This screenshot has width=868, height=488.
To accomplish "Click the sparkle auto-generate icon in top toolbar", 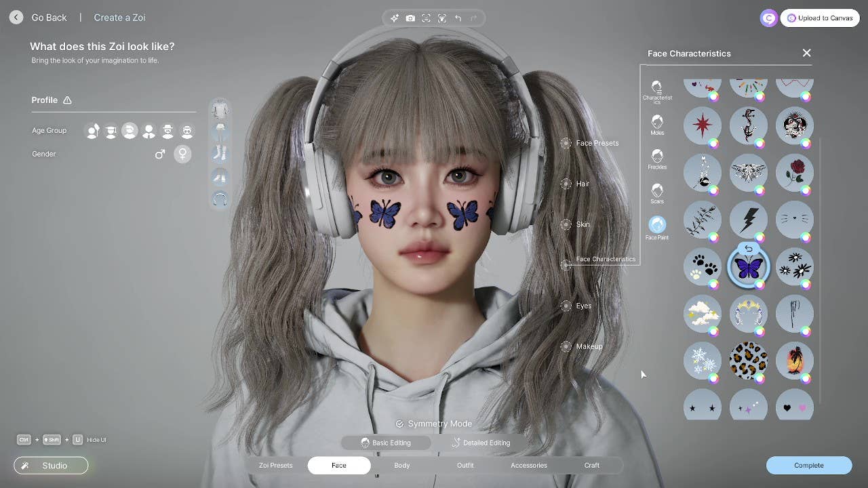I will tap(395, 18).
